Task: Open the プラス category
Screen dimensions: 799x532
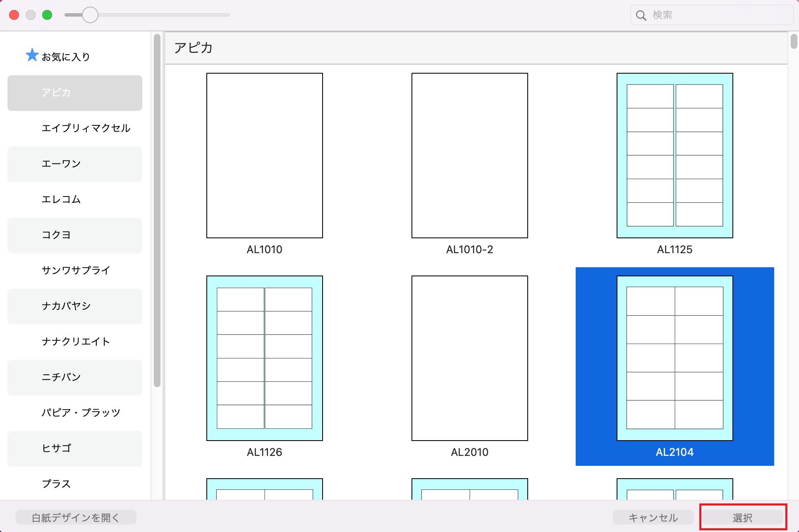Action: tap(75, 484)
